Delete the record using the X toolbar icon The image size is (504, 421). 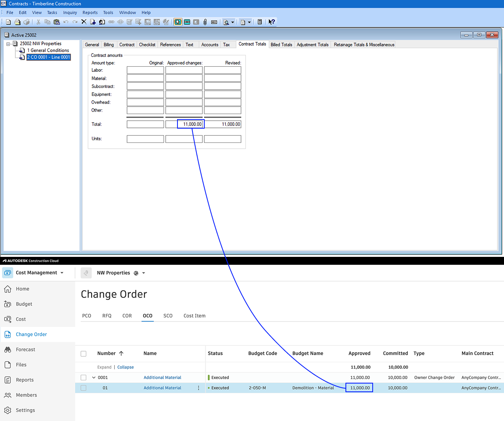pos(84,22)
